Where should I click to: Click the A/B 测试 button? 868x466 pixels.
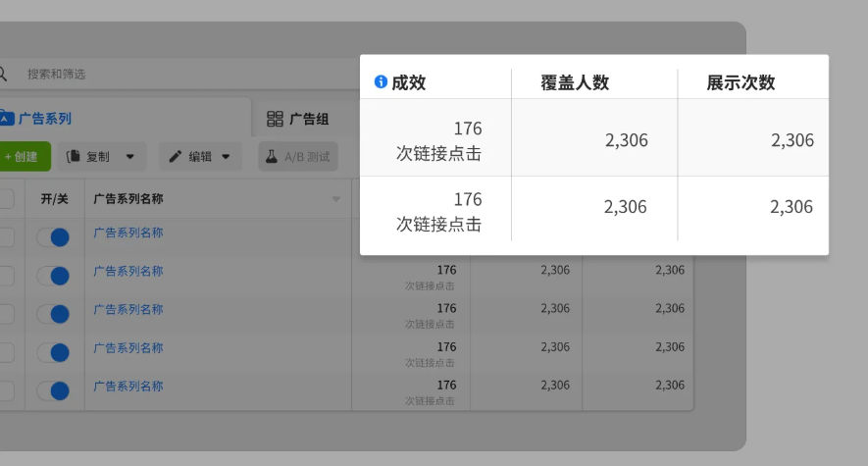(298, 157)
